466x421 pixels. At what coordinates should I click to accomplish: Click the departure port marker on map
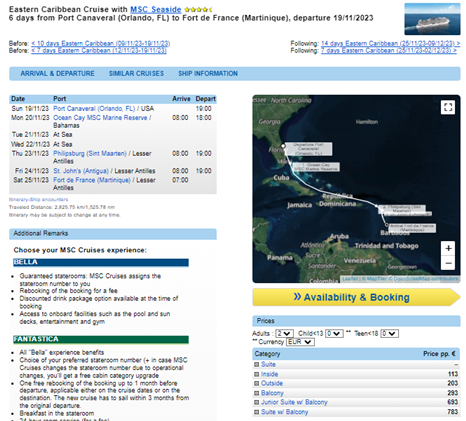click(283, 146)
